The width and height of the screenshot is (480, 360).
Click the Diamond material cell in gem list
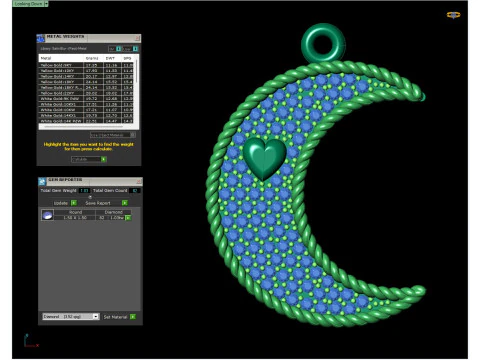click(x=114, y=212)
